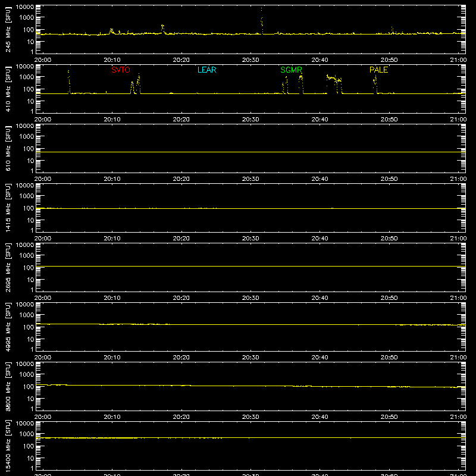Click the 20:20 time label under 610 MHz plot
Image resolution: width=476 pixels, height=476 pixels.
(181, 179)
